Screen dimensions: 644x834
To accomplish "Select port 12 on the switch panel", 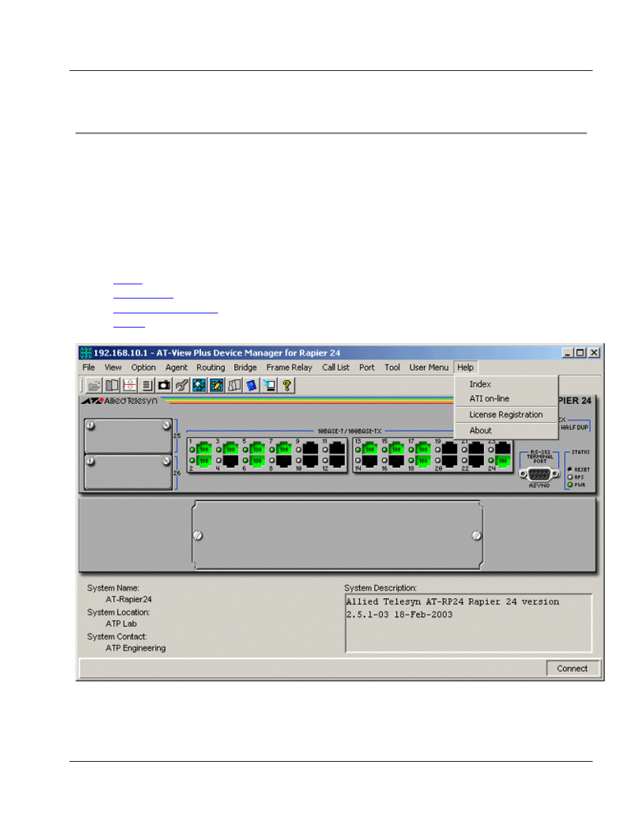I will 337,461.
